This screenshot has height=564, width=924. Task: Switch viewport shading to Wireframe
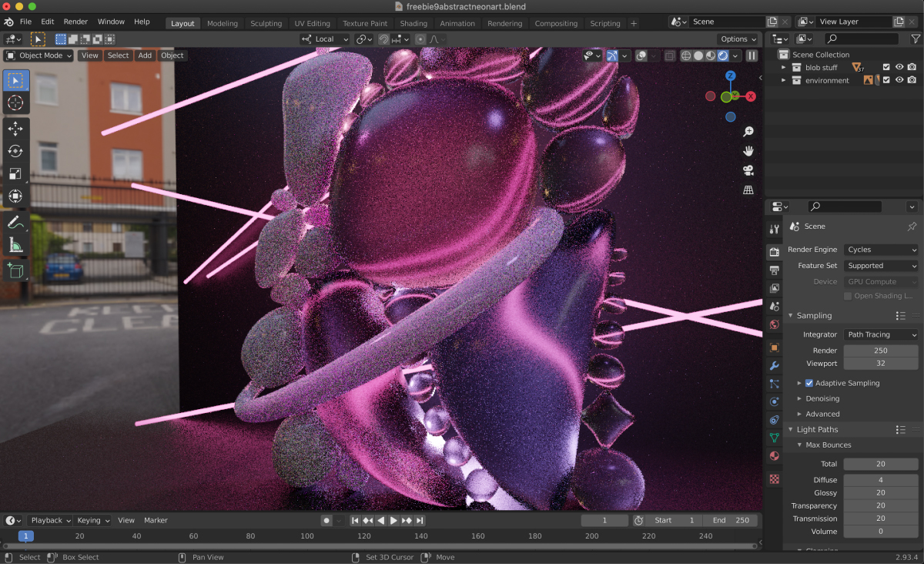[x=686, y=55]
